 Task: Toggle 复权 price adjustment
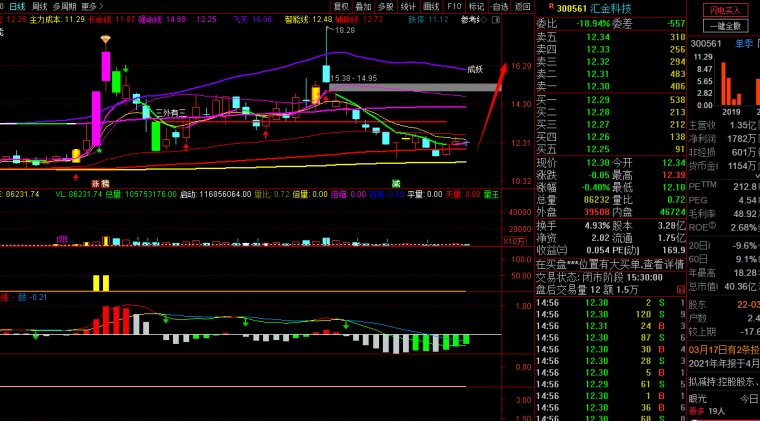click(340, 6)
